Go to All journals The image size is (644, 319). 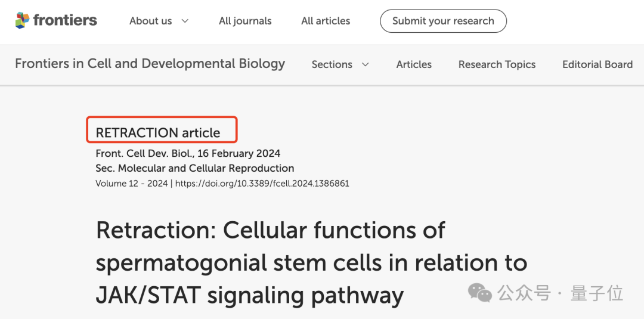245,21
